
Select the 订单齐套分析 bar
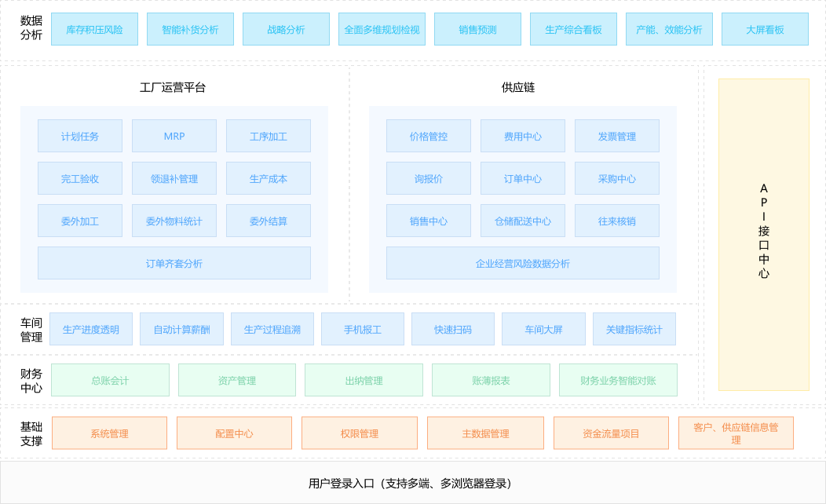pyautogui.click(x=174, y=263)
